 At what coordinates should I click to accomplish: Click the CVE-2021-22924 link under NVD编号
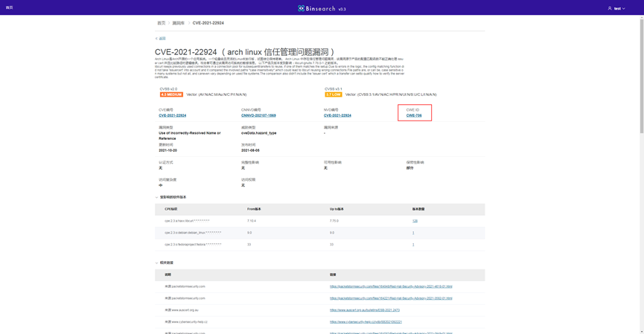point(337,115)
